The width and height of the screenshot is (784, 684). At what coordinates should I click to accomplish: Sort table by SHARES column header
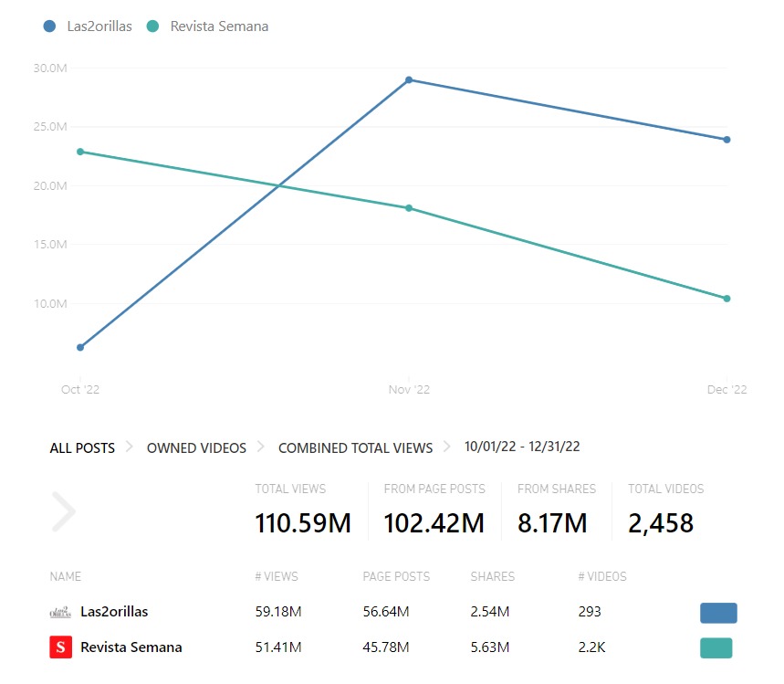[492, 576]
